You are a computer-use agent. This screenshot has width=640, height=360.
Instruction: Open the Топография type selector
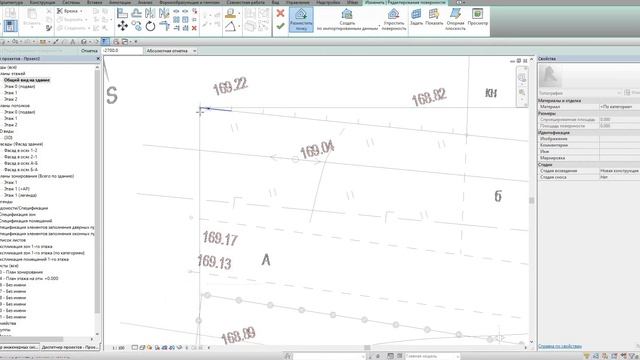click(579, 93)
